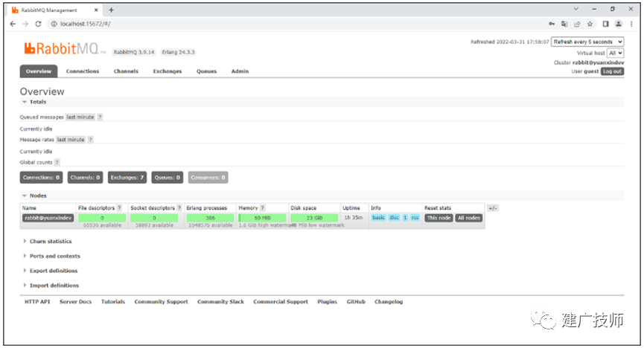Switch to the Exchanges tab
Screen dimensions: 644x348
coord(168,71)
